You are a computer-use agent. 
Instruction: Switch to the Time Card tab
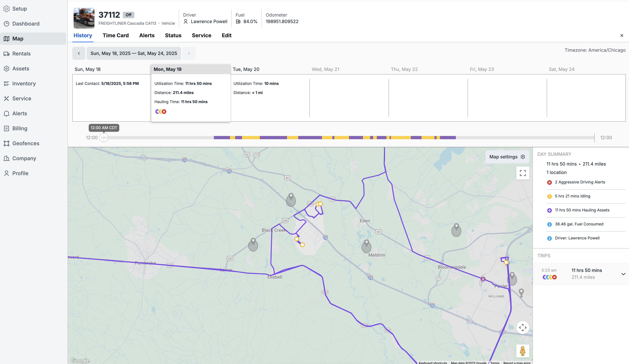pyautogui.click(x=116, y=35)
